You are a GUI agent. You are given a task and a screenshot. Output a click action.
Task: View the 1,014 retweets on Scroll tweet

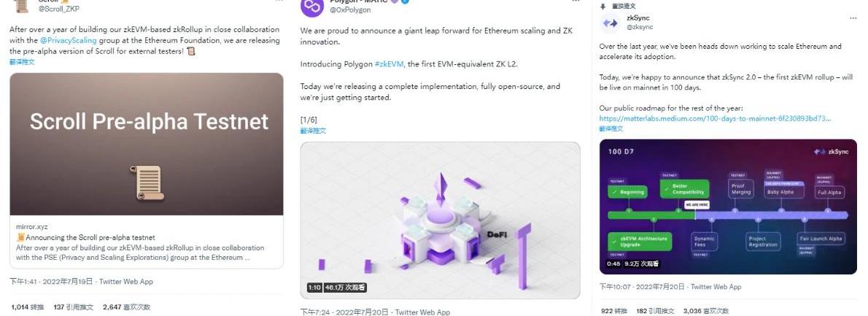[x=26, y=307]
